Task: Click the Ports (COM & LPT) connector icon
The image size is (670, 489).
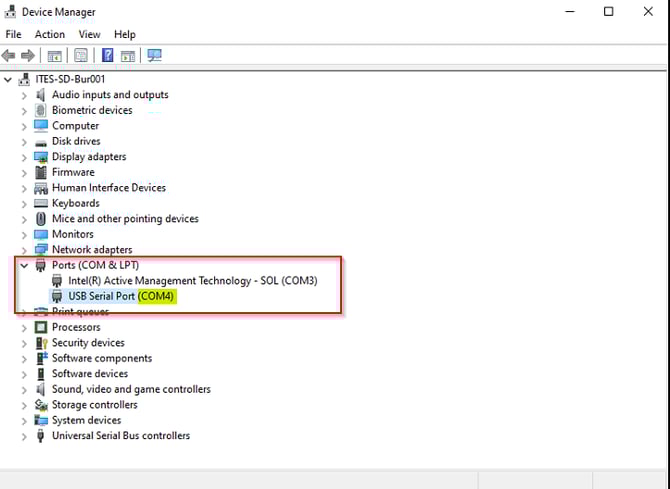Action: click(x=41, y=265)
